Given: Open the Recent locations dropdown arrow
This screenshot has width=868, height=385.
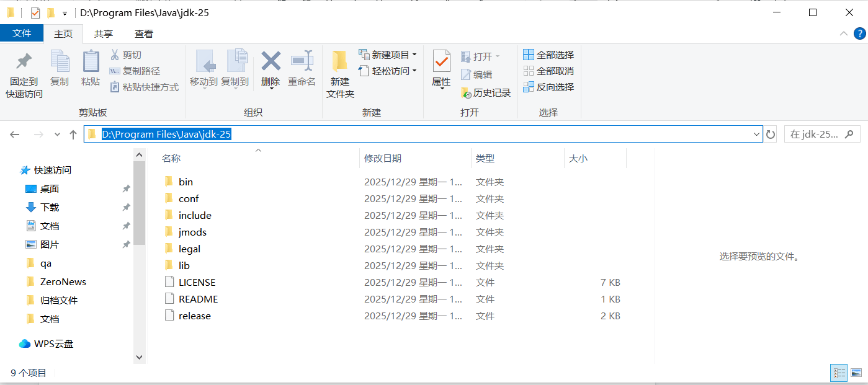Looking at the screenshot, I should [57, 134].
